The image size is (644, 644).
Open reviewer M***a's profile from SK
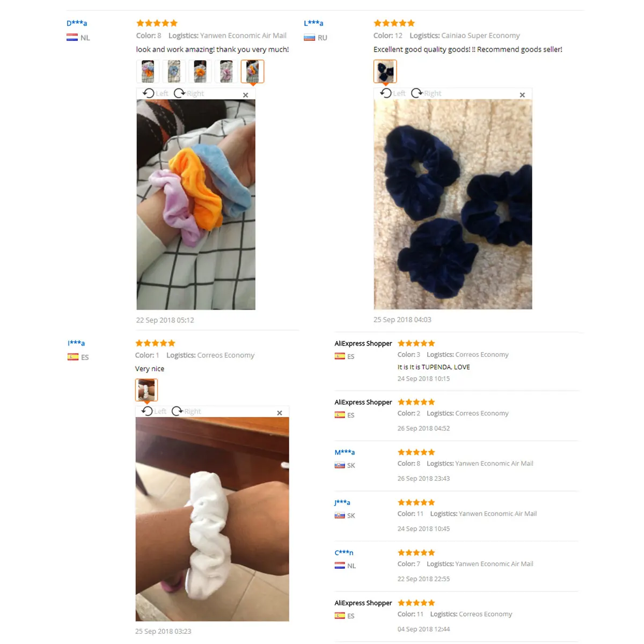pos(345,452)
